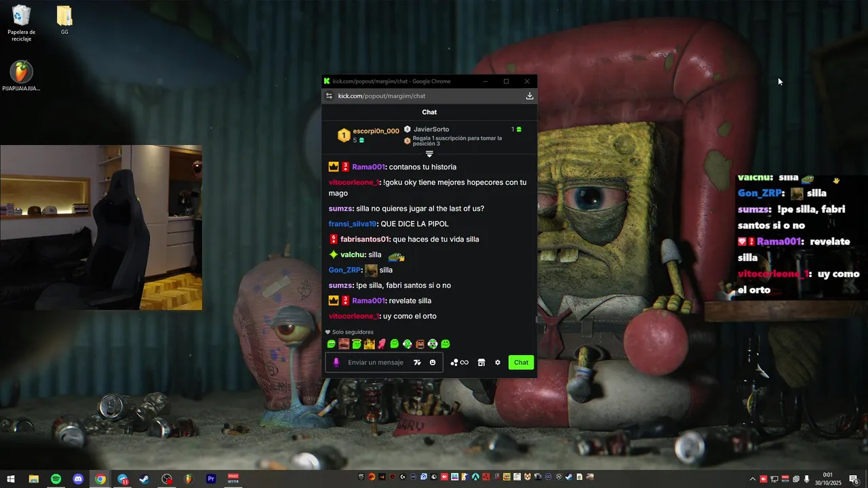Pick the golden flame emote

(369, 344)
